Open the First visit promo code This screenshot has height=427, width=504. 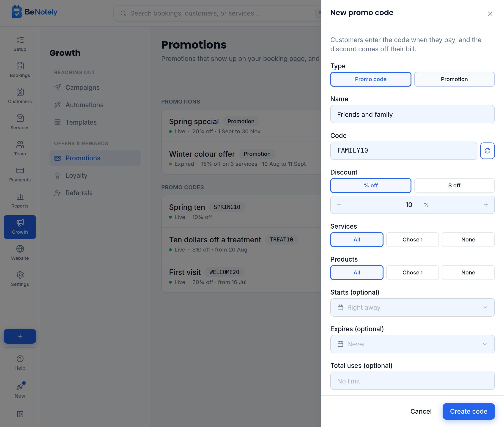241,277
